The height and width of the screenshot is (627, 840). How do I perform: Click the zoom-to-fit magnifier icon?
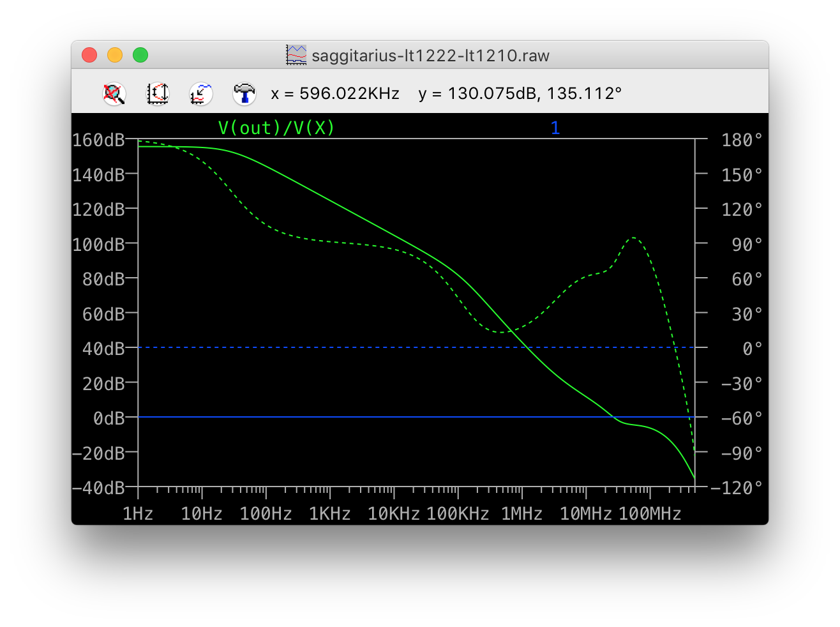point(114,94)
